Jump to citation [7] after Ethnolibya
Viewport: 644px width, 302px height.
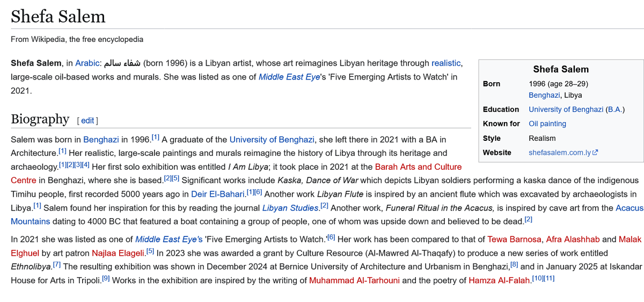click(x=57, y=264)
